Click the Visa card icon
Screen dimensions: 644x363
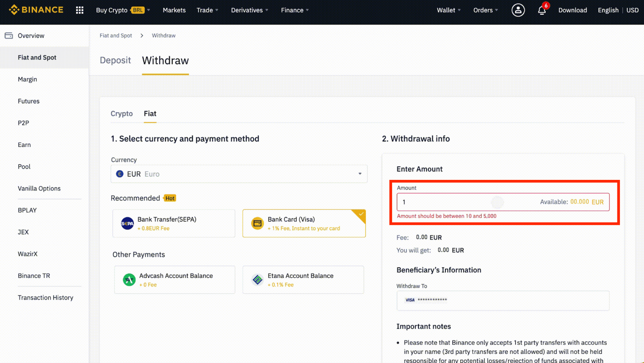click(x=257, y=223)
